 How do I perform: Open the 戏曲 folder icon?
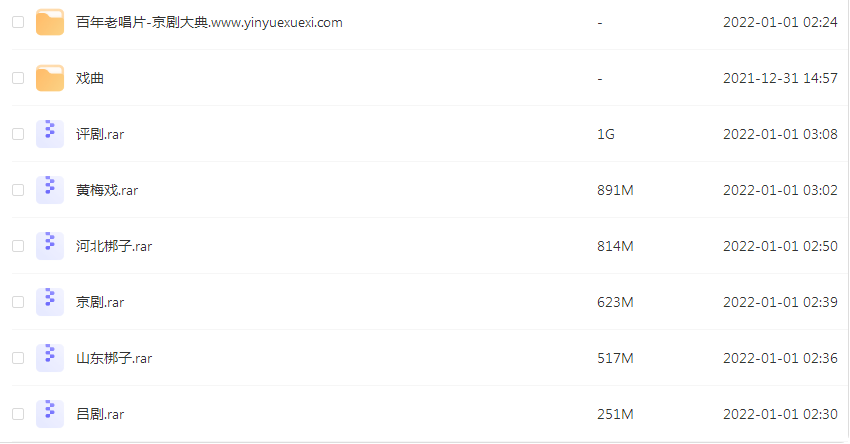point(50,78)
